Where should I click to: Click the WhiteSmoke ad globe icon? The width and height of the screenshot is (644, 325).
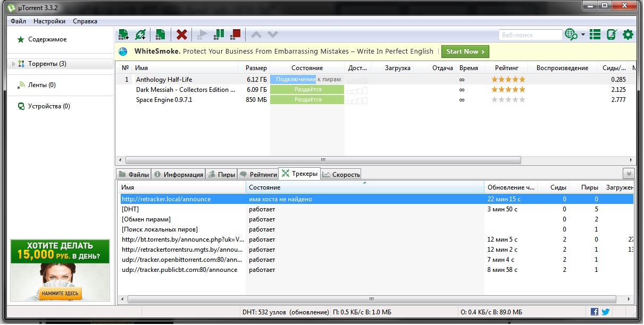[123, 52]
